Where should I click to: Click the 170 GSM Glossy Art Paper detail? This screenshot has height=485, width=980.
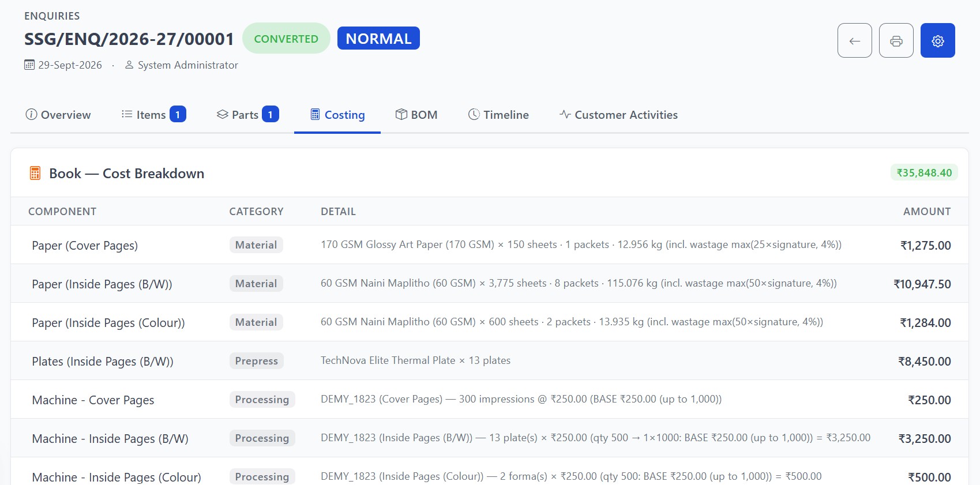click(581, 245)
